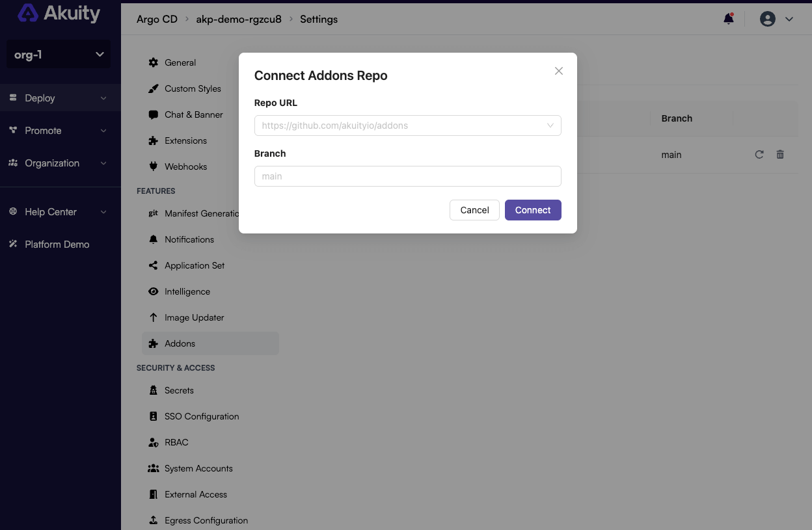
Task: Expand the Help Center section
Action: [59, 211]
